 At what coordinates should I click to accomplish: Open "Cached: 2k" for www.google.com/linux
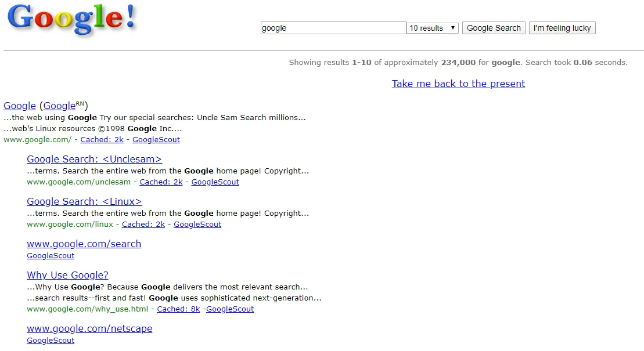(x=143, y=224)
